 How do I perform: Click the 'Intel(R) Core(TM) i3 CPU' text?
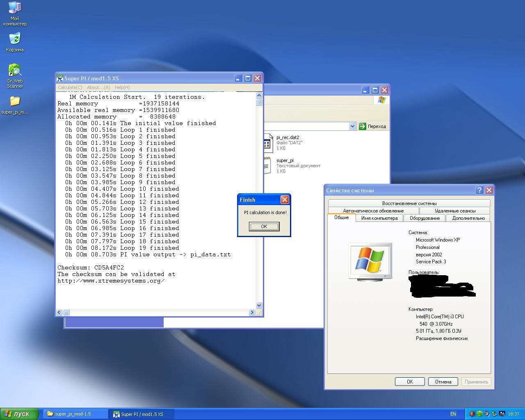click(440, 317)
